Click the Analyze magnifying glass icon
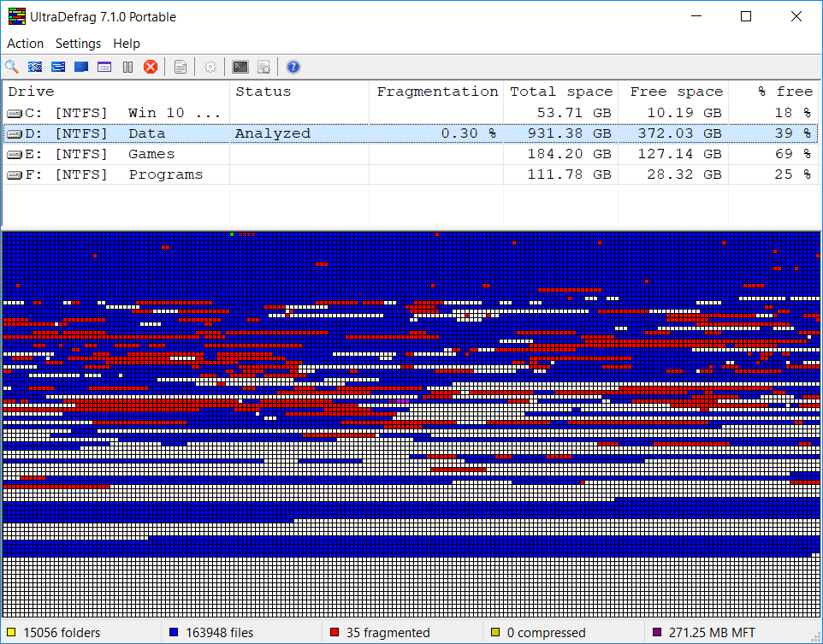823x644 pixels. [x=12, y=67]
